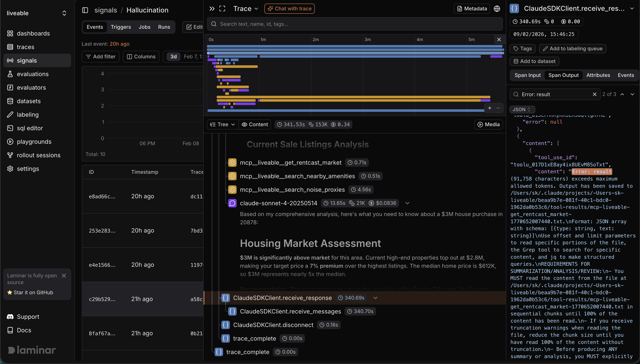Open rollout sessions icon in sidebar
The height and width of the screenshot is (364, 640).
coord(10,155)
